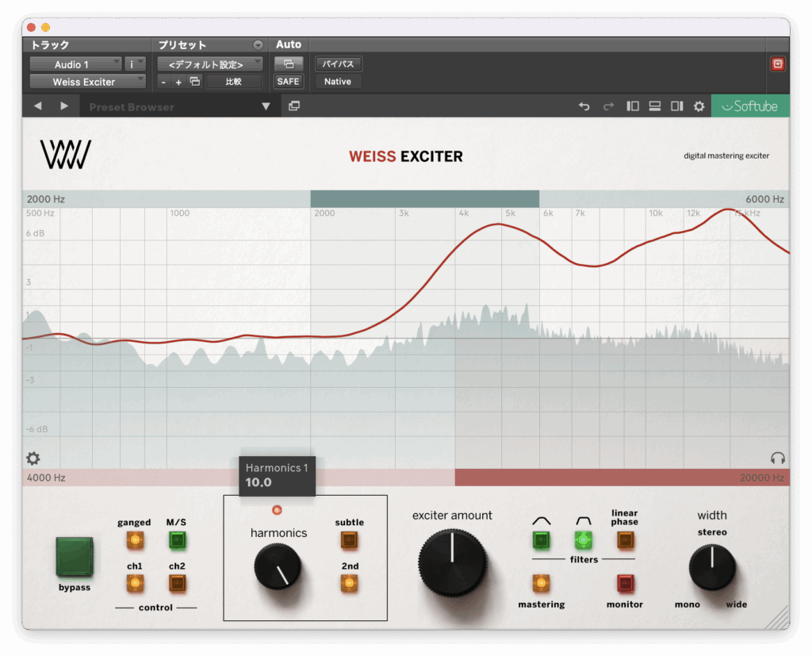Click the headphones icon on graph
Image resolution: width=812 pixels, height=656 pixels.
point(777,458)
